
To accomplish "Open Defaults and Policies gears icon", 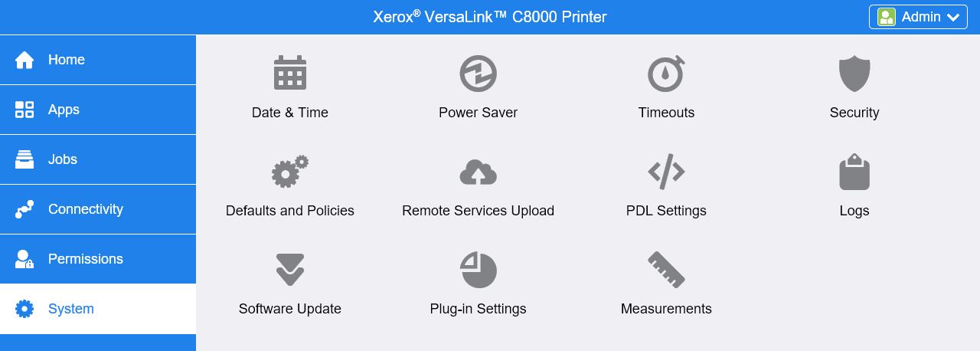I will coord(290,172).
